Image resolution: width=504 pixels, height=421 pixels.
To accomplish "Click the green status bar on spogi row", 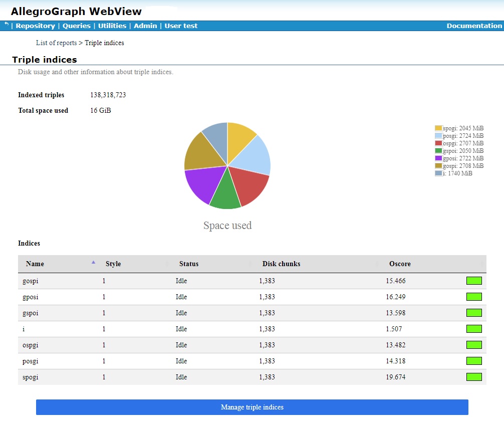I will point(473,377).
